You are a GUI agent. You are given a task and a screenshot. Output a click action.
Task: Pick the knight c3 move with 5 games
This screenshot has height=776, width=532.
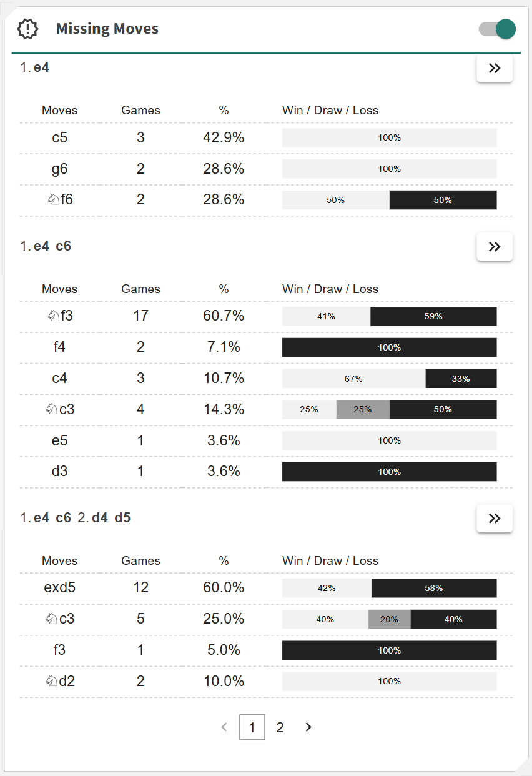(x=60, y=619)
